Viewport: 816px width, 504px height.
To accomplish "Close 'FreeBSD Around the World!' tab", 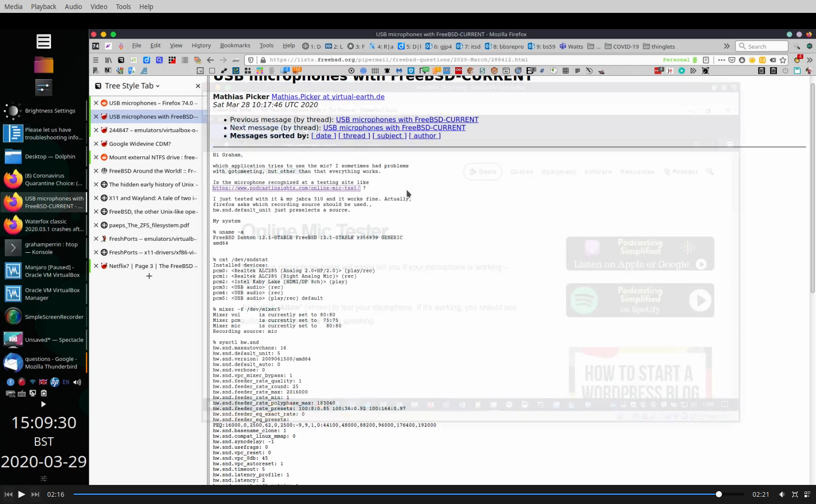I will tap(96, 171).
